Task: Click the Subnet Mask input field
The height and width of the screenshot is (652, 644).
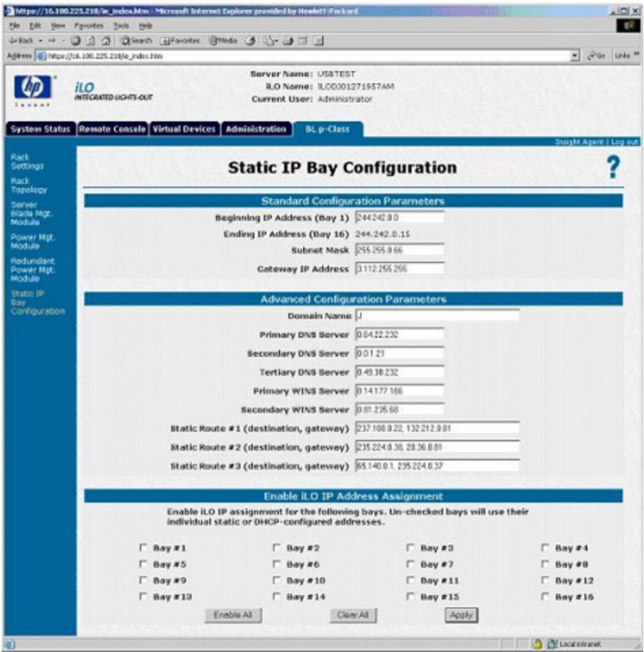Action: point(400,250)
